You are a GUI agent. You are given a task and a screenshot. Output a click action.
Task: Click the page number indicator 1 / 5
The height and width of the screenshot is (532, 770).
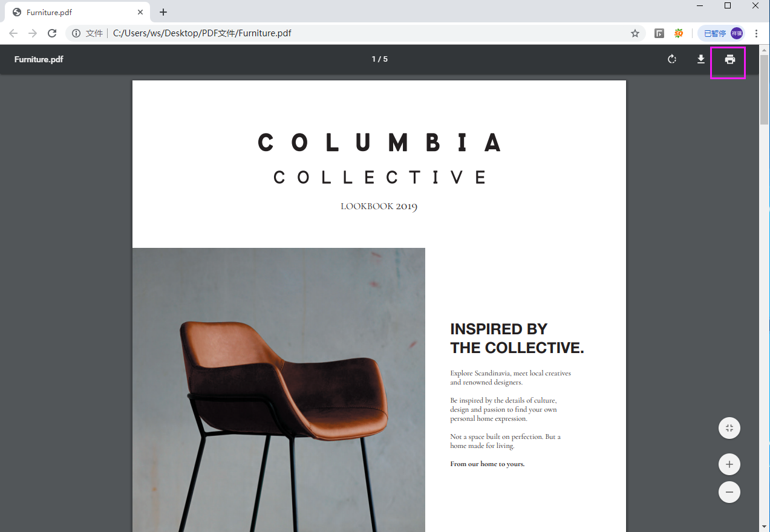(x=379, y=59)
